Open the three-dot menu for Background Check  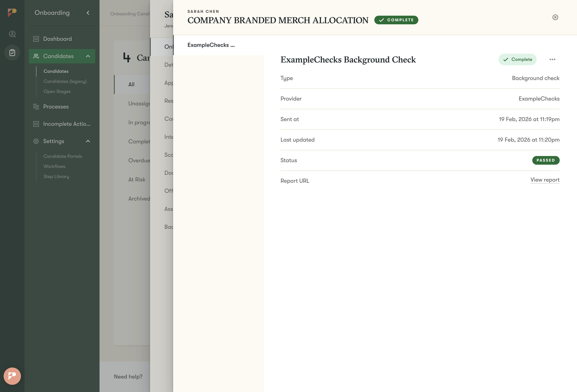point(552,60)
